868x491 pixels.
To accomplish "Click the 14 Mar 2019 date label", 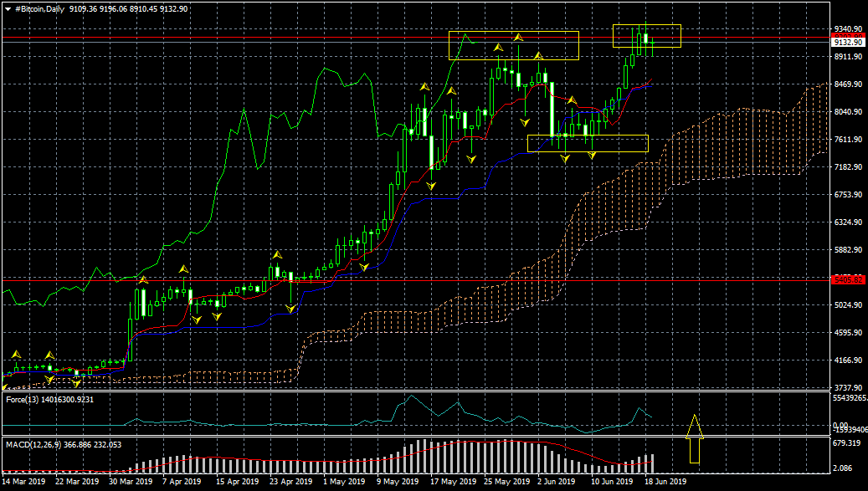I will coord(24,482).
